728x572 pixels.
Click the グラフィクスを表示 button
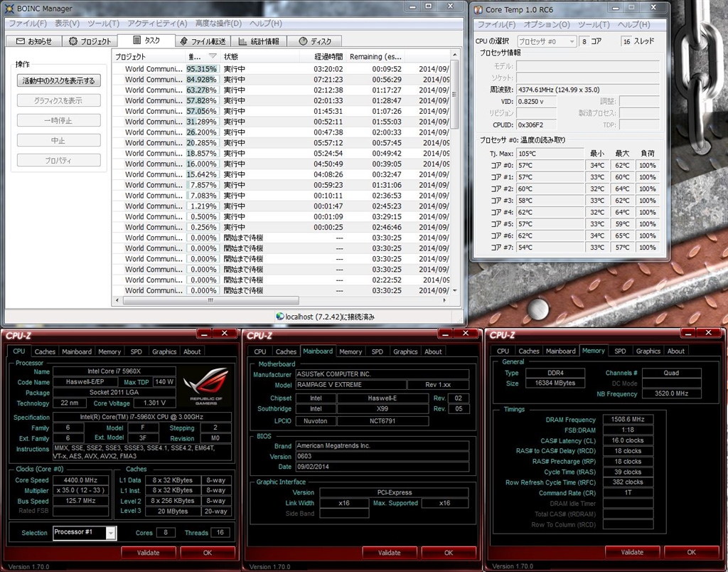[x=58, y=100]
